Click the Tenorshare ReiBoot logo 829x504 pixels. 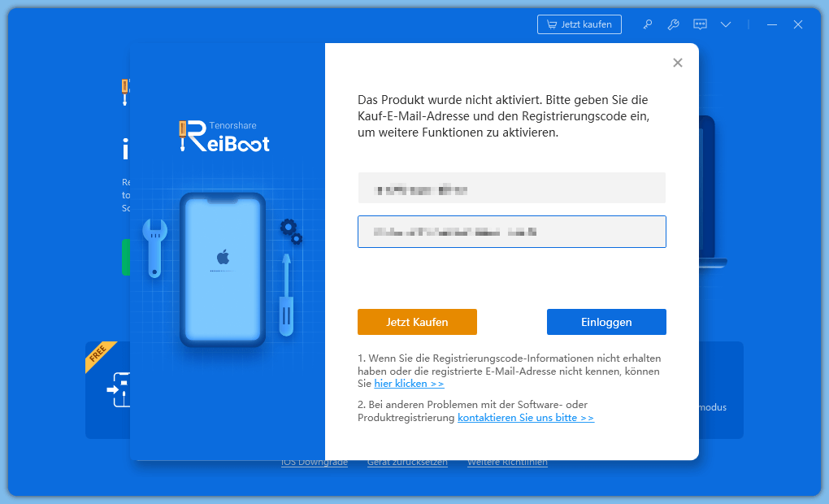coord(224,137)
